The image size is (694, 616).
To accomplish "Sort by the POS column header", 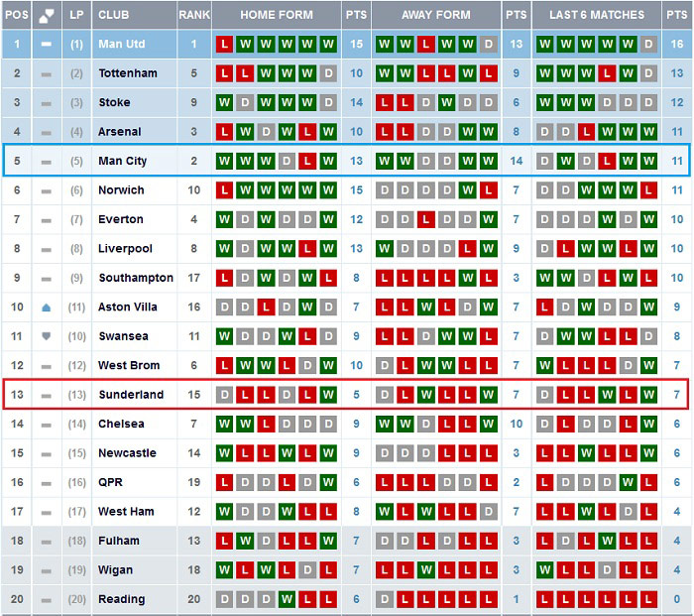I will pos(17,15).
